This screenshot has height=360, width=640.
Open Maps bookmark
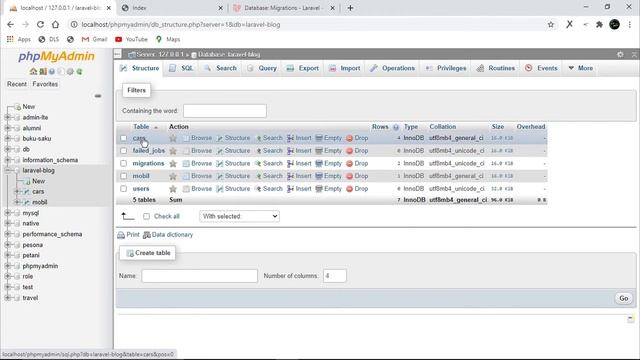[168, 39]
